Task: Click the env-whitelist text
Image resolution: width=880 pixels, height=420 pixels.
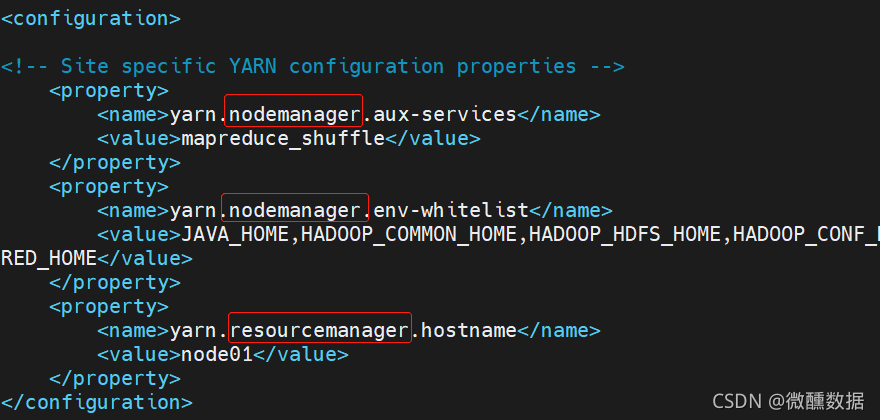Action: tap(451, 211)
